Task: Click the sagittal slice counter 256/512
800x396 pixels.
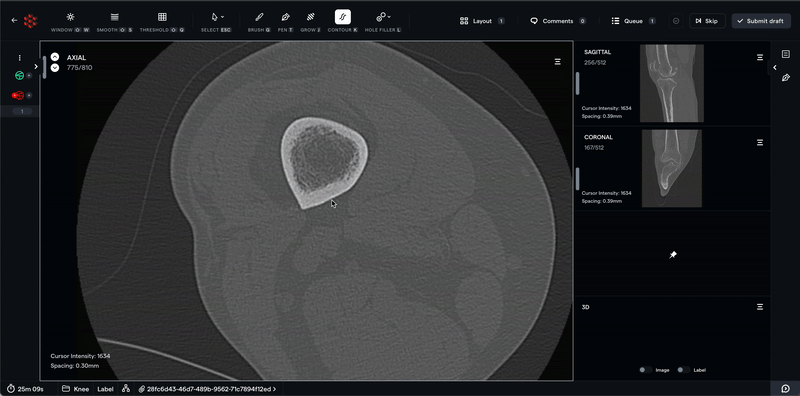Action: coord(594,63)
